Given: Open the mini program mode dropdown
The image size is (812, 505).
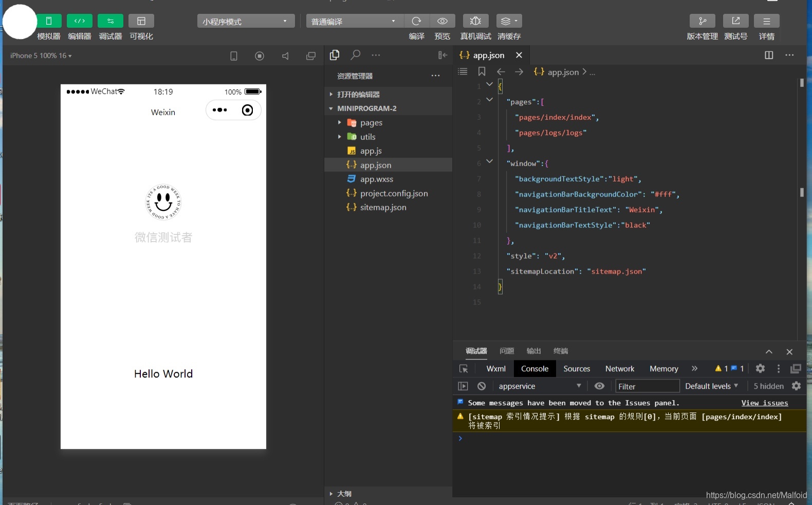Looking at the screenshot, I should point(246,21).
